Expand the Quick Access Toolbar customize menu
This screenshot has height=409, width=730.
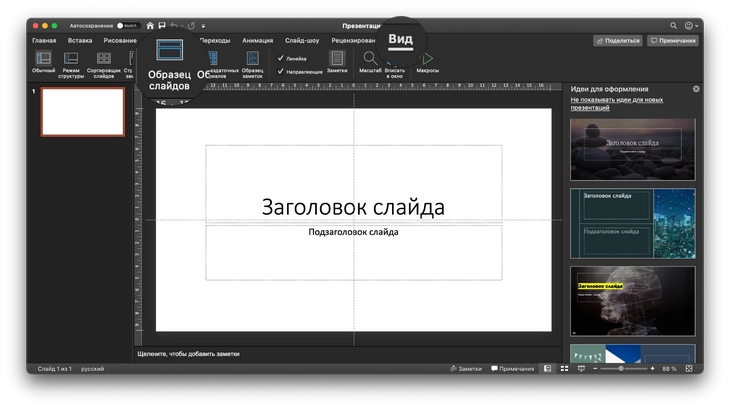(x=203, y=26)
